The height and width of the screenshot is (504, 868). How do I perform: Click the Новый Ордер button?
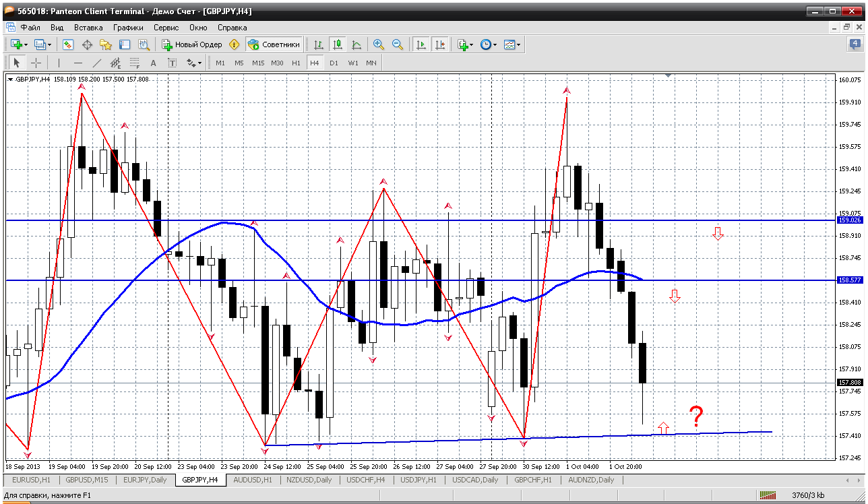192,44
